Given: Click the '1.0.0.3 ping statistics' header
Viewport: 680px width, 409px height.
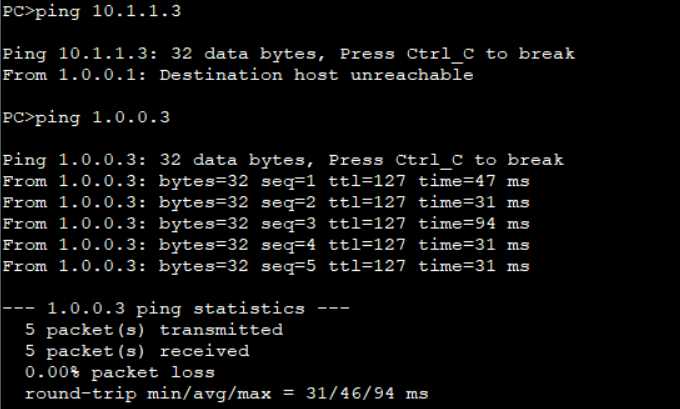Looking at the screenshot, I should [176, 309].
